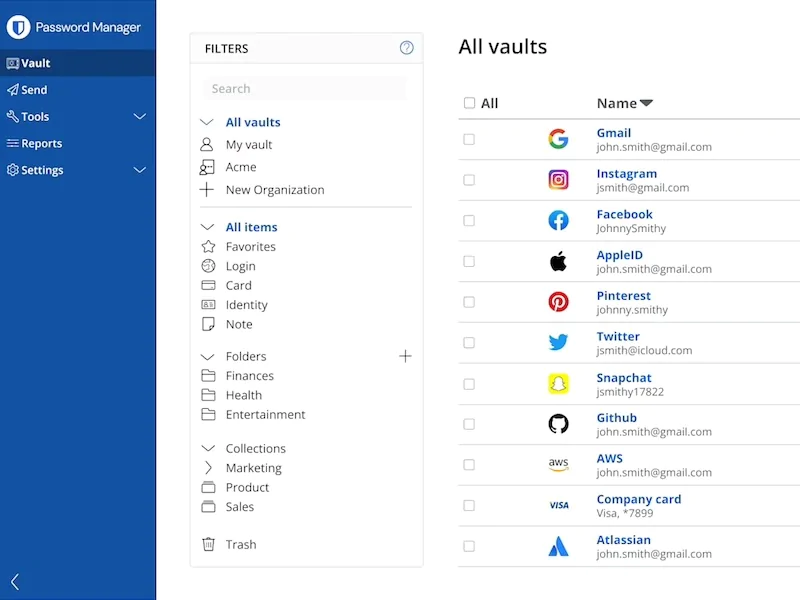800x600 pixels.
Task: Click the Instagram logo in the vault list
Action: pyautogui.click(x=558, y=180)
